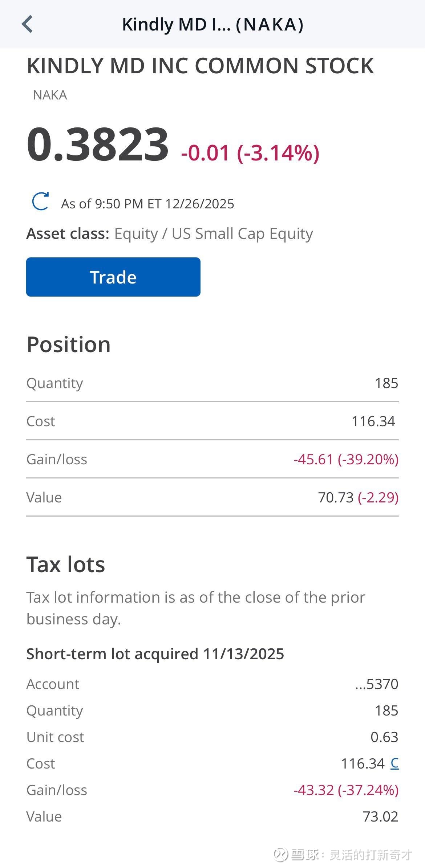Viewport: 425px width, 868px height.
Task: Click the -0.01 (-3.14%) price change
Action: 250,152
